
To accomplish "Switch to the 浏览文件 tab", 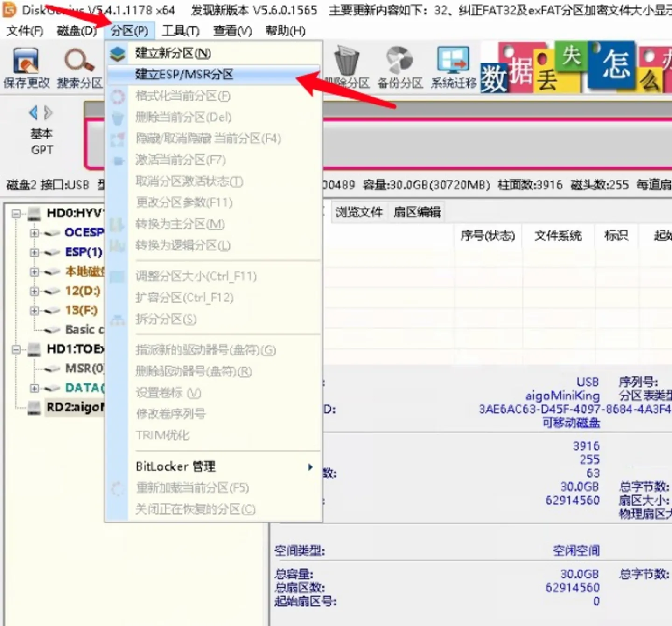I will (x=358, y=212).
